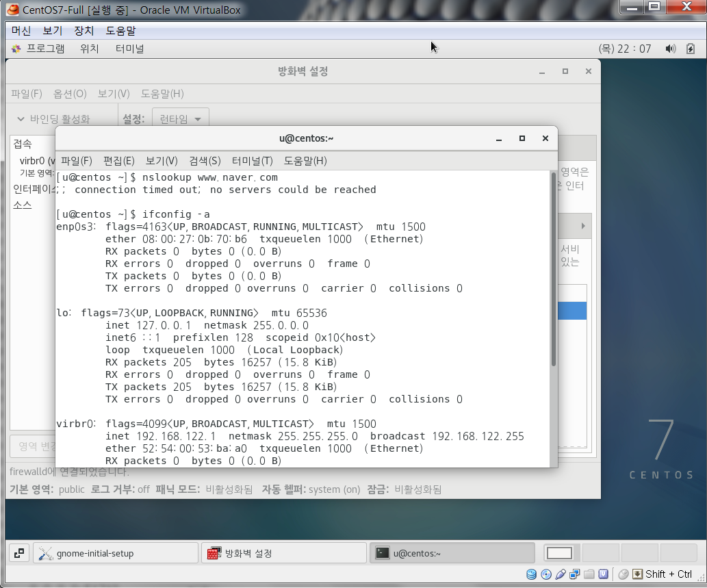Click the gnome-initial-setup tools icon
This screenshot has width=707, height=588.
tap(46, 553)
